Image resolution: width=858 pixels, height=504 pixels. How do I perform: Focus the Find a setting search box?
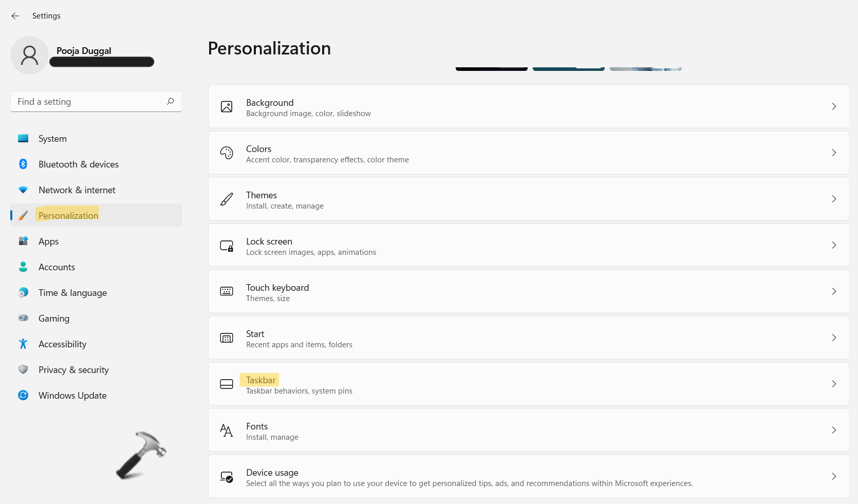pos(87,102)
